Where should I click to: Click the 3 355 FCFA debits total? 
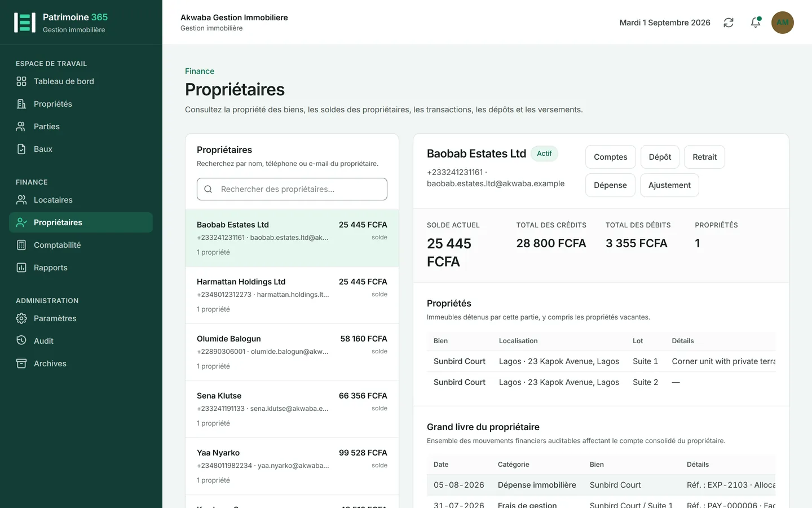click(x=637, y=243)
